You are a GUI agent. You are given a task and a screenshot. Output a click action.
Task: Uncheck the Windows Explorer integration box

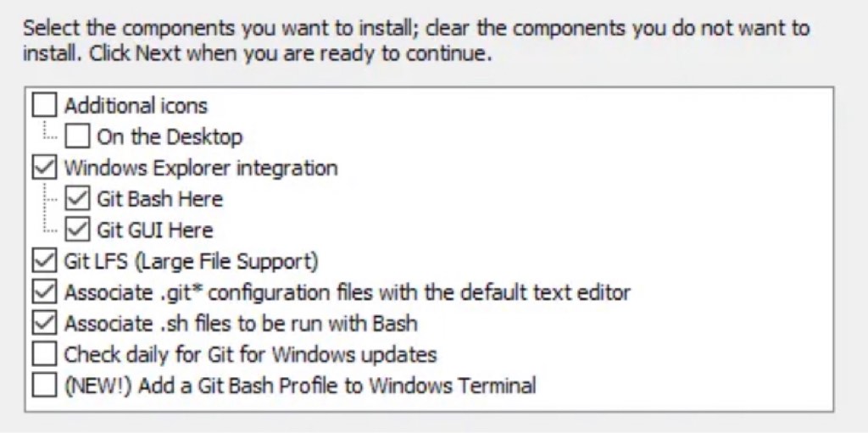click(x=44, y=168)
